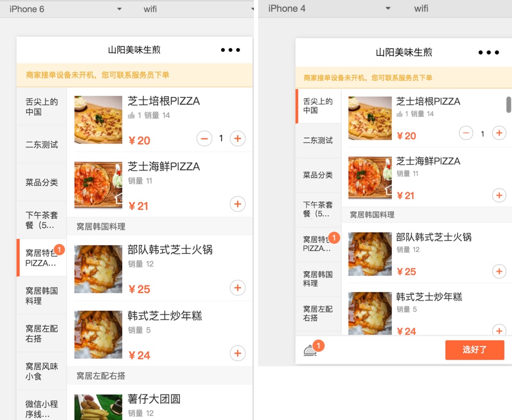Image resolution: width=512 pixels, height=420 pixels.
Task: Open the three-dot menu in iPhone 4 view
Action: click(x=488, y=52)
